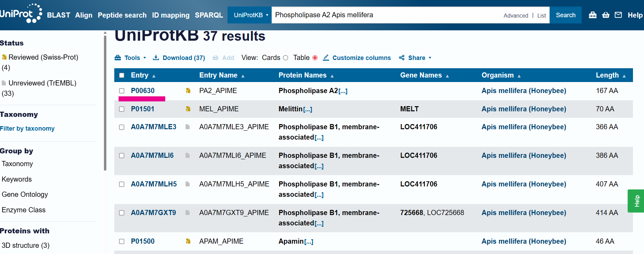This screenshot has height=254, width=644.
Task: Click unreviewed TrEMBL icon for A0A7M7MLE3
Action: [188, 127]
